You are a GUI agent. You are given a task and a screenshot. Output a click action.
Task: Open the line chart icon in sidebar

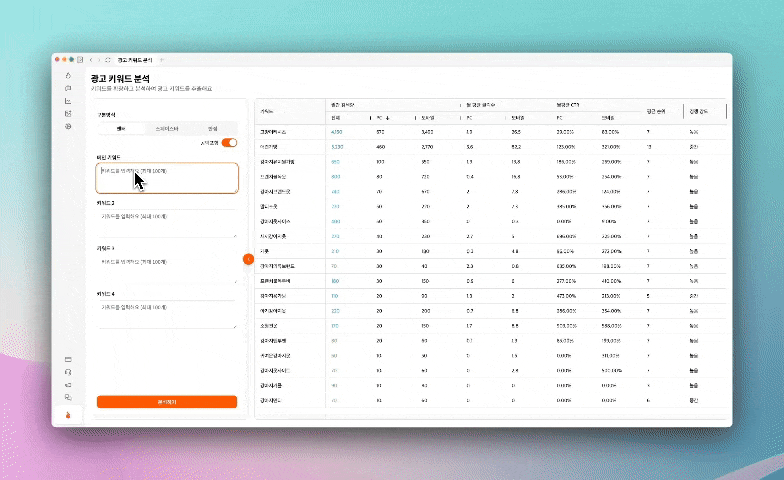(x=68, y=101)
